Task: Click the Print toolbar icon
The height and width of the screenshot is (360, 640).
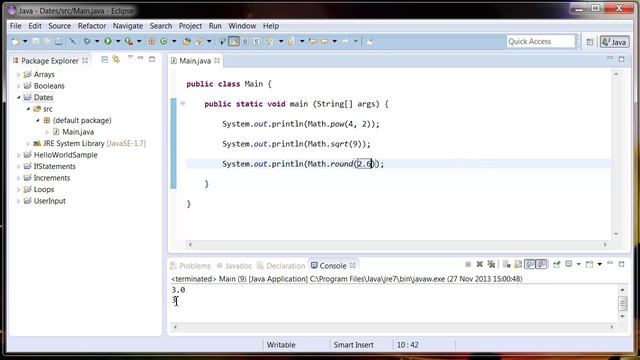Action: pos(59,42)
